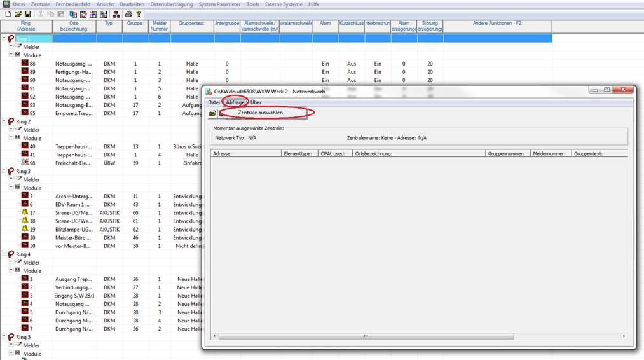The image size is (644, 360).
Task: Click the network tree icon in main toolbar
Action: [x=116, y=14]
